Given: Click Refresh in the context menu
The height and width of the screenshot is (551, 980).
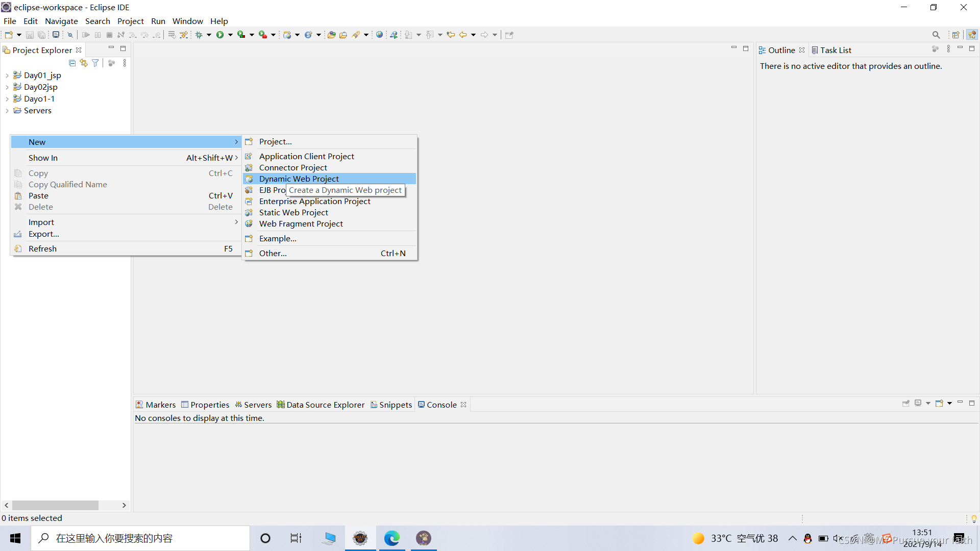Looking at the screenshot, I should coord(42,248).
